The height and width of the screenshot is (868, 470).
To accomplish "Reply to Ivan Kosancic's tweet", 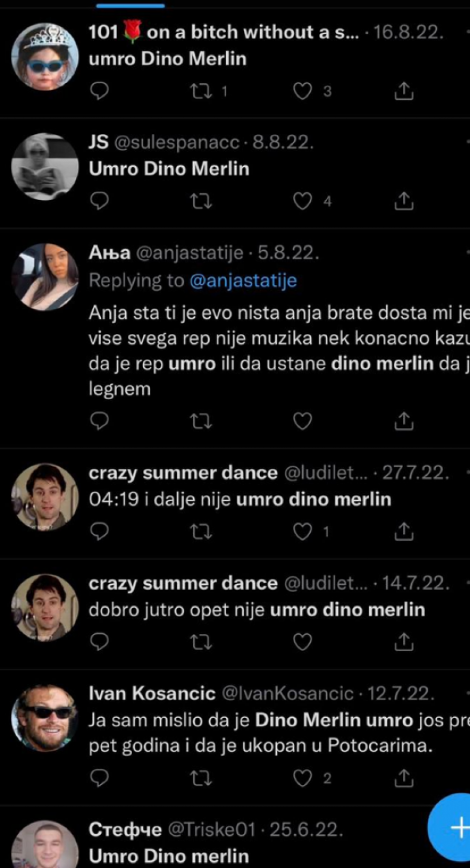I will click(x=99, y=778).
